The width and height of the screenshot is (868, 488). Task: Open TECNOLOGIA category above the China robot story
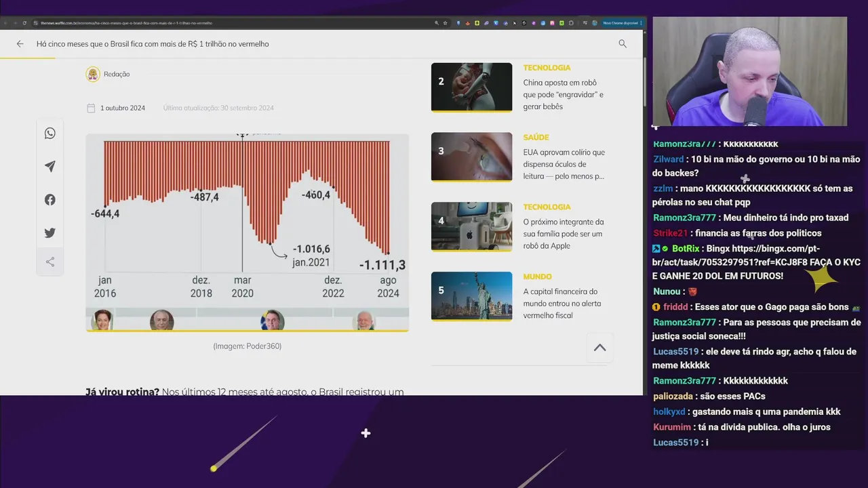pyautogui.click(x=547, y=68)
